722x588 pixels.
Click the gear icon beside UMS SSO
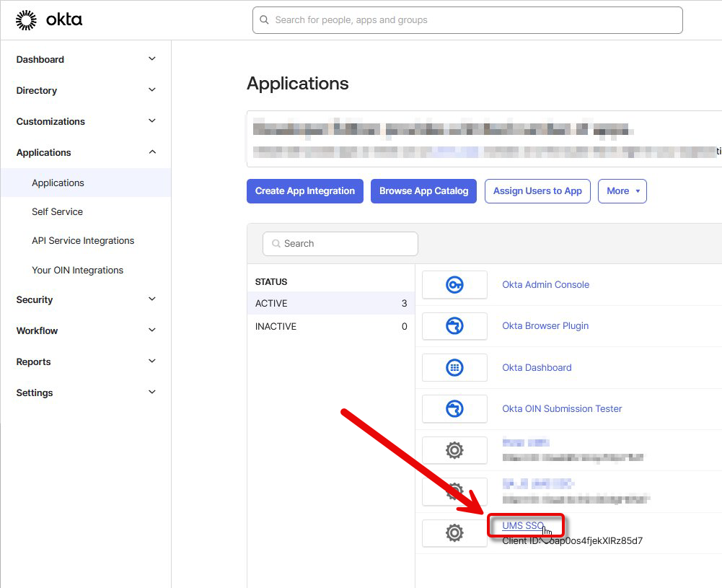click(454, 533)
